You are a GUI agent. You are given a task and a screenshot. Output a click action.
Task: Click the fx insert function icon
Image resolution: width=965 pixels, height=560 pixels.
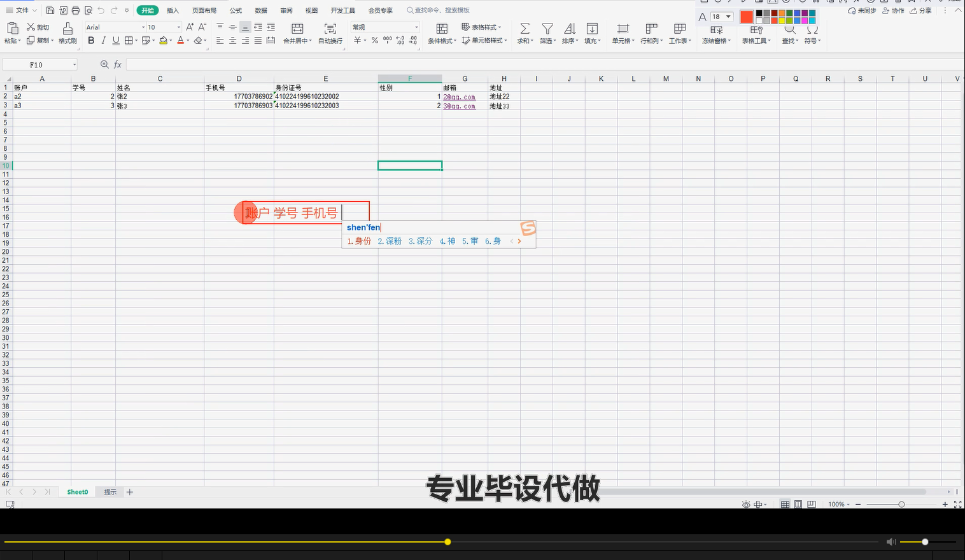[x=118, y=64]
